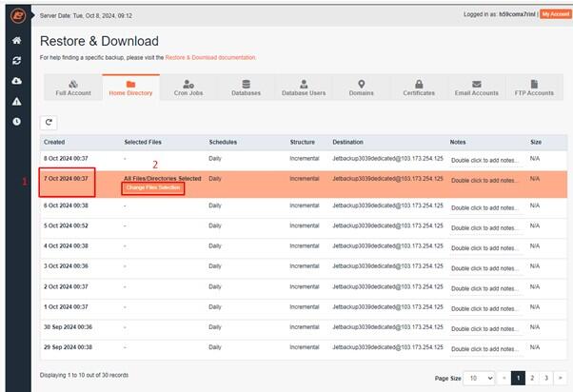Click the refresh button above the table
This screenshot has height=392, width=573.
tap(49, 123)
